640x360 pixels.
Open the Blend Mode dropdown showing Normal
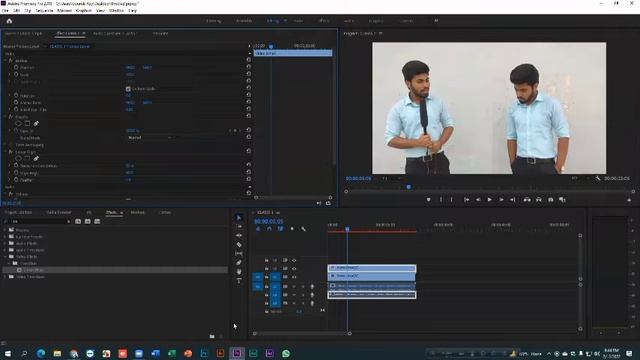click(x=149, y=138)
